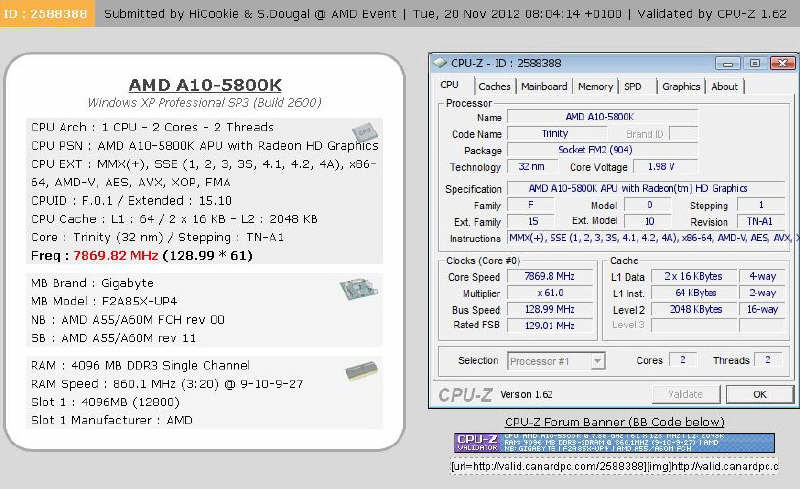Click the red 7869.82 MHz frequency text
Viewport: 800px width, 489px height.
116,255
